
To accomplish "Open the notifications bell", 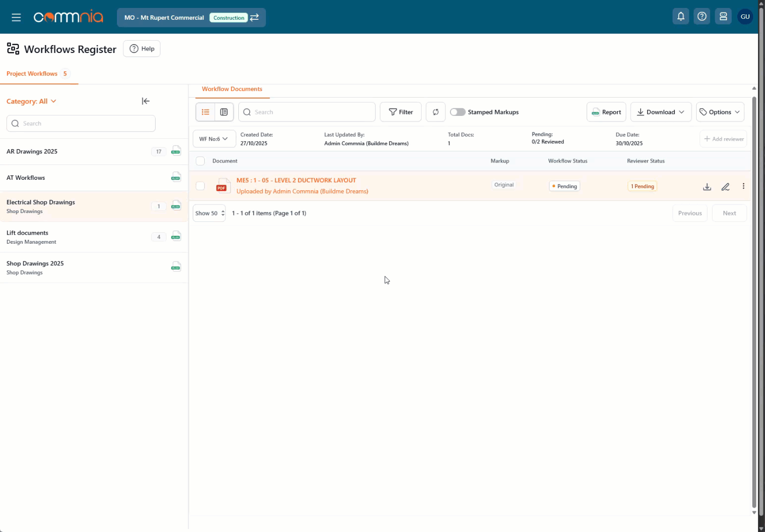I will [x=681, y=17].
